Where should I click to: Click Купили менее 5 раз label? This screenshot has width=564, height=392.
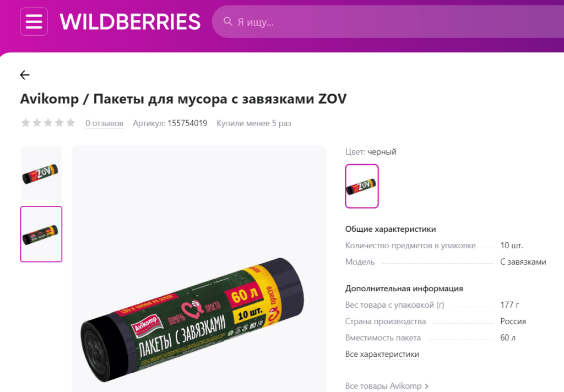tap(254, 123)
